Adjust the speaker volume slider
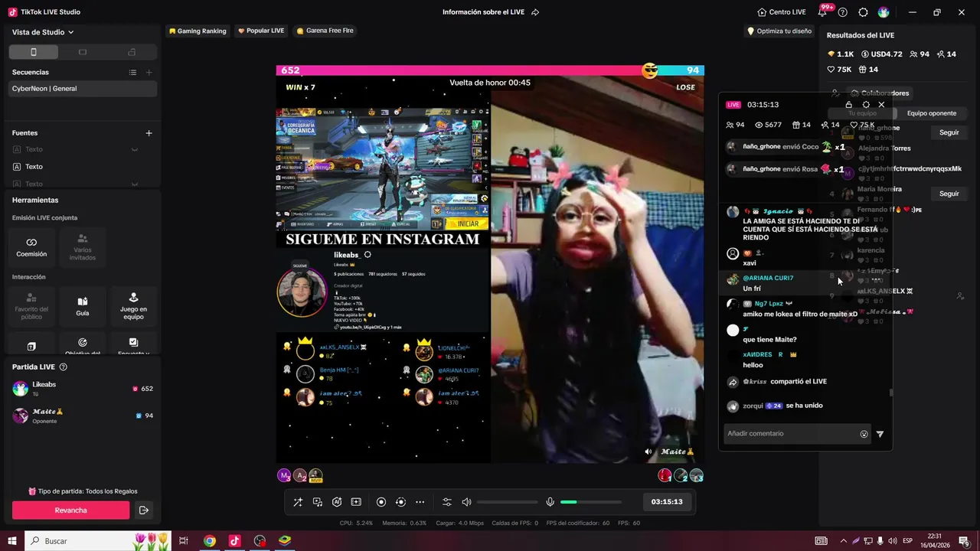The image size is (980, 551). click(507, 502)
